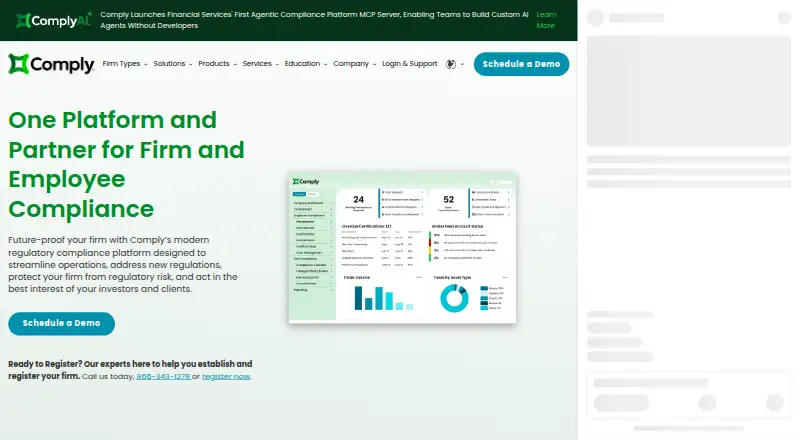800x440 pixels.
Task: Expand the Firm Types menu
Action: (x=125, y=64)
